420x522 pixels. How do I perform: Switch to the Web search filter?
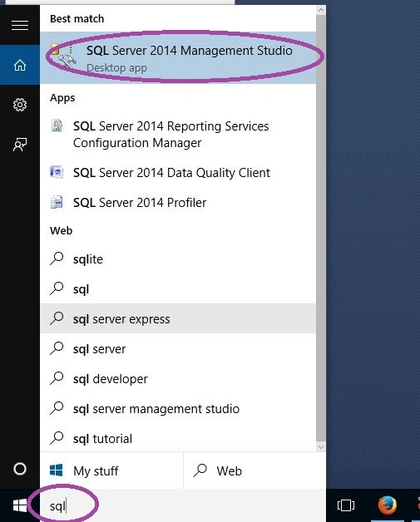coord(254,470)
